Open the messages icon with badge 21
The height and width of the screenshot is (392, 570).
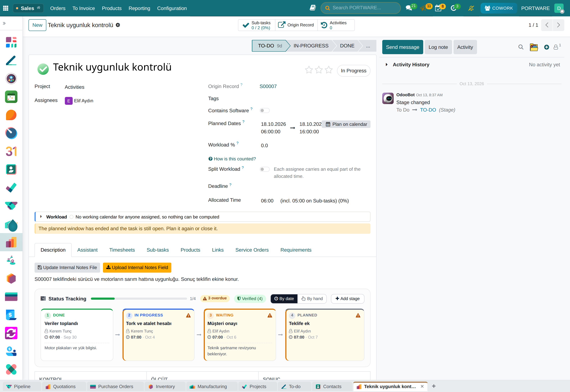[x=409, y=8]
